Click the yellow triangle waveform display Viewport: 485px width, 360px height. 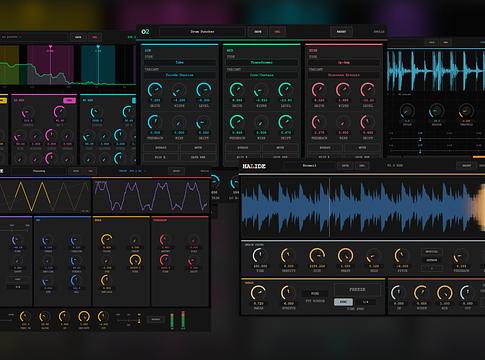(45, 196)
